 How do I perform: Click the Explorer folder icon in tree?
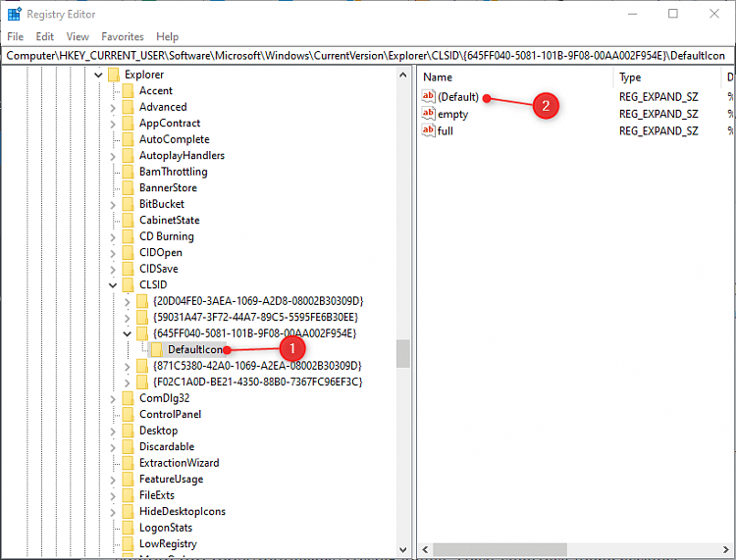(x=114, y=75)
